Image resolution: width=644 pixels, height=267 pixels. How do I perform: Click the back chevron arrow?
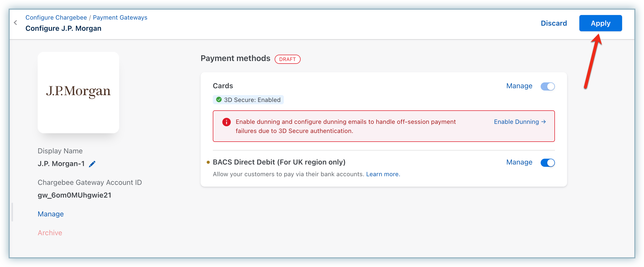(x=16, y=23)
